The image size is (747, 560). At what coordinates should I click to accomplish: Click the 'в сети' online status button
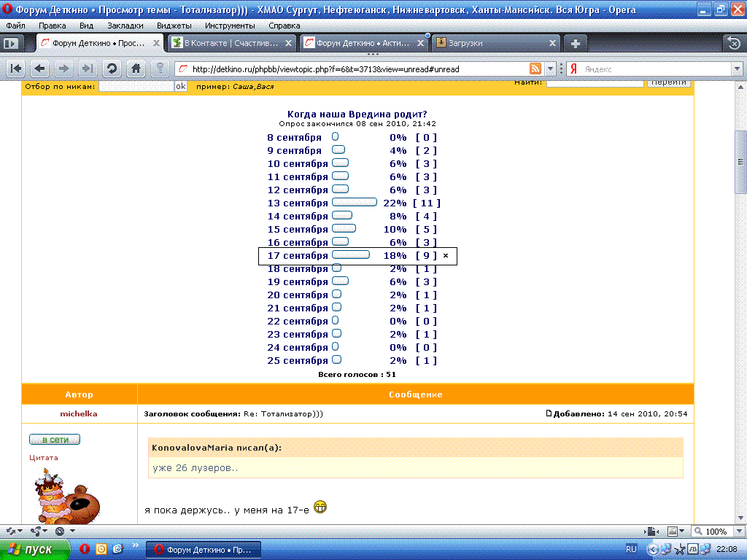click(x=54, y=440)
